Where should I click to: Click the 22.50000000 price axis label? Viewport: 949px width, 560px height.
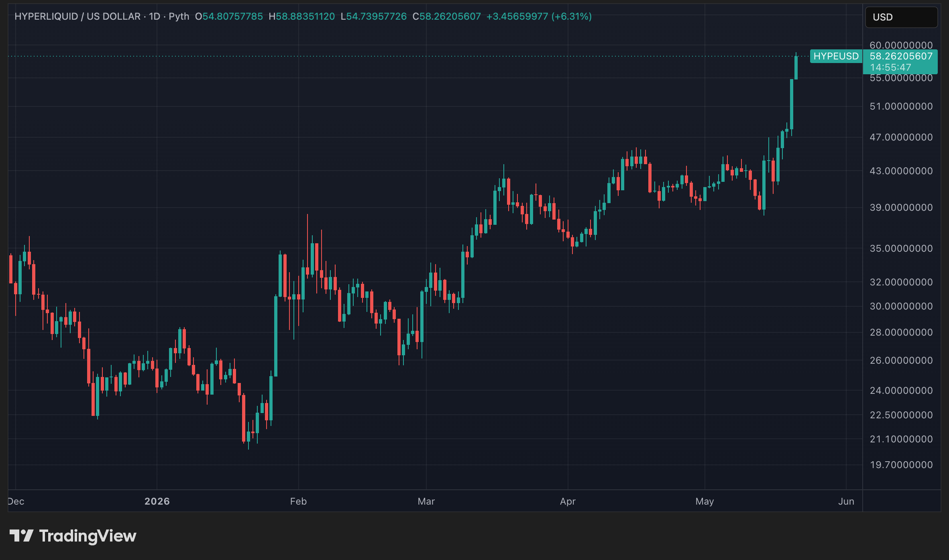coord(901,415)
